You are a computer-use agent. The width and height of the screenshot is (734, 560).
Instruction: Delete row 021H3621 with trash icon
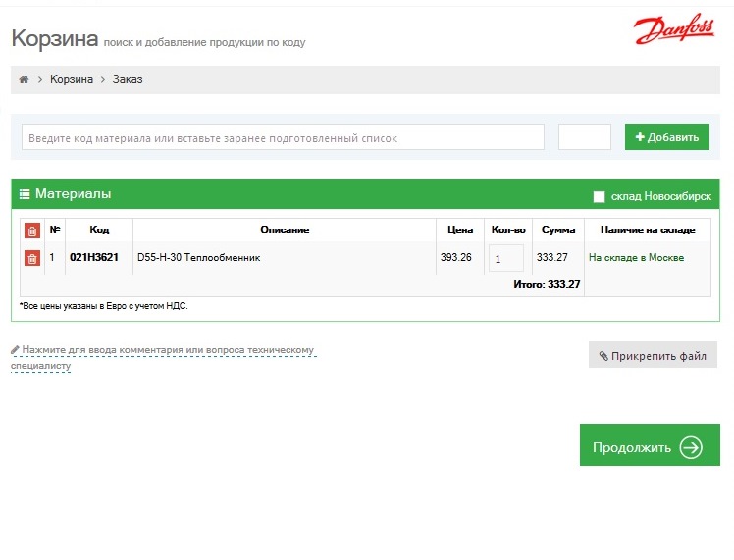point(32,258)
